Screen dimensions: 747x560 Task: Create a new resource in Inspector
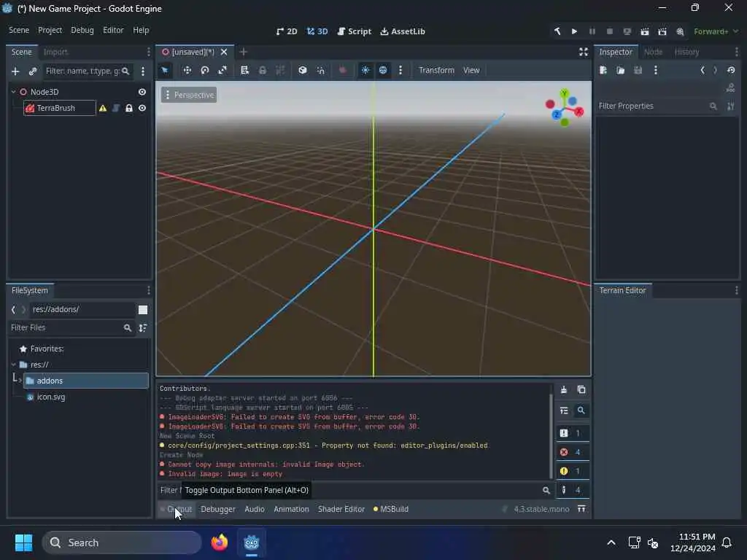[603, 70]
